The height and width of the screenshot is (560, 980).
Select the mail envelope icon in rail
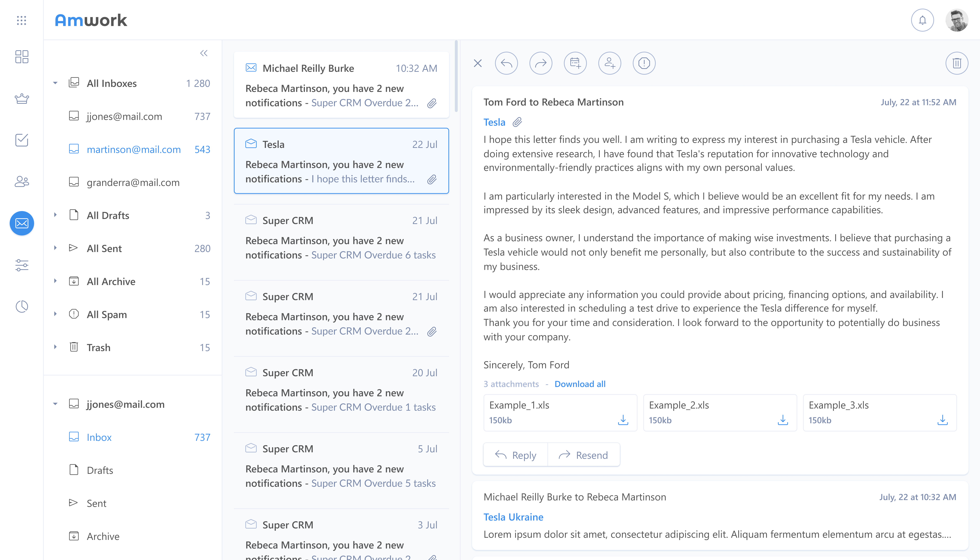coord(22,223)
